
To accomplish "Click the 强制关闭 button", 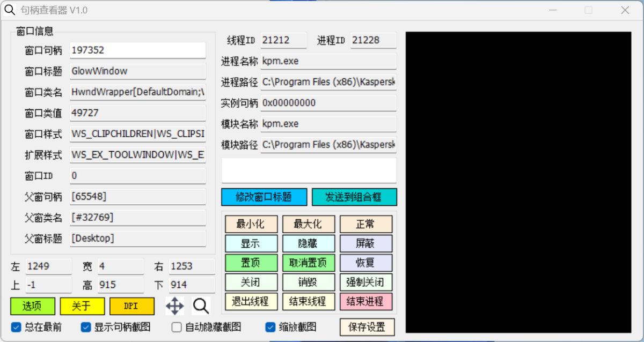I will (x=365, y=282).
